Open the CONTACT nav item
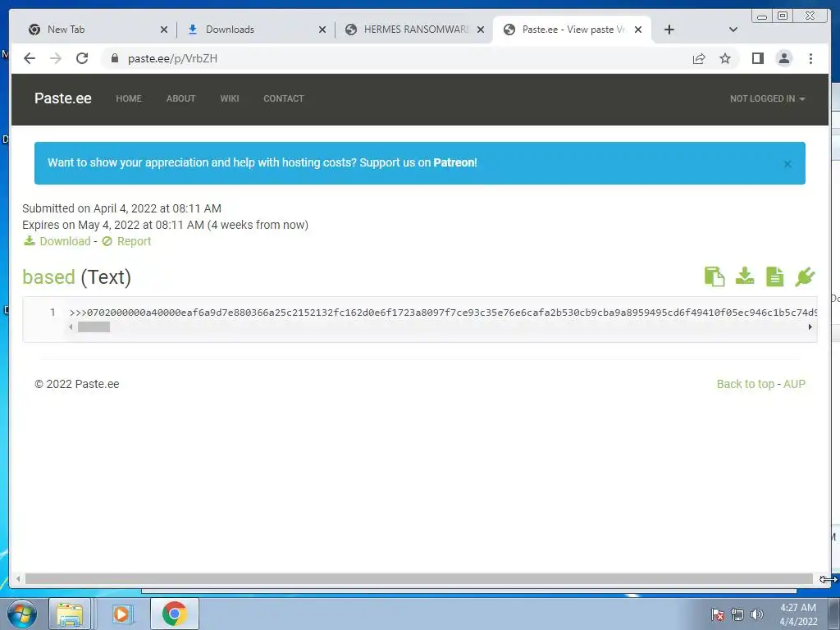Image resolution: width=840 pixels, height=630 pixels. coord(283,98)
